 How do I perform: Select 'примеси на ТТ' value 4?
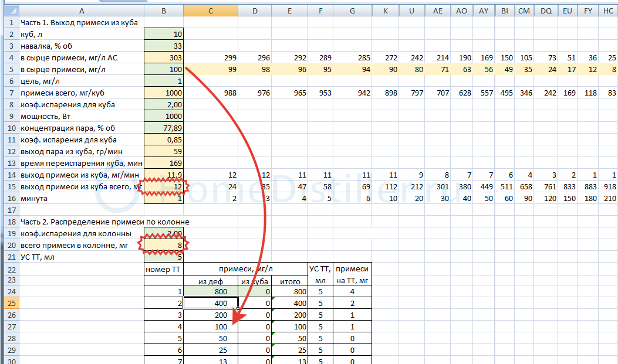pyautogui.click(x=352, y=291)
